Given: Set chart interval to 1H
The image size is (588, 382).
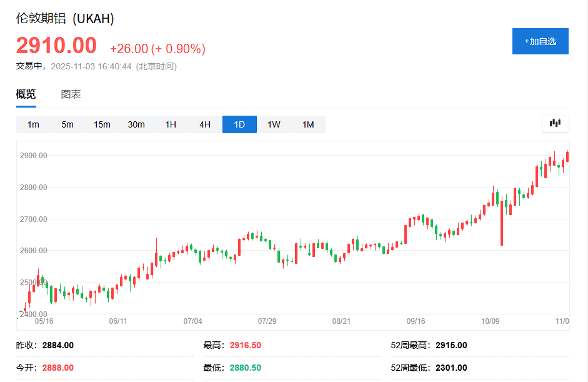Looking at the screenshot, I should [x=171, y=124].
